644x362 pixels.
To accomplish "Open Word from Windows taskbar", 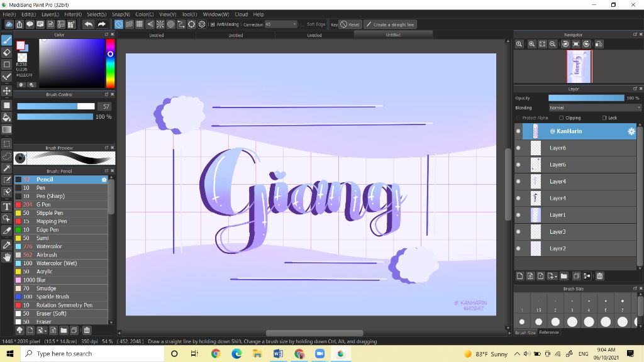I will [278, 353].
